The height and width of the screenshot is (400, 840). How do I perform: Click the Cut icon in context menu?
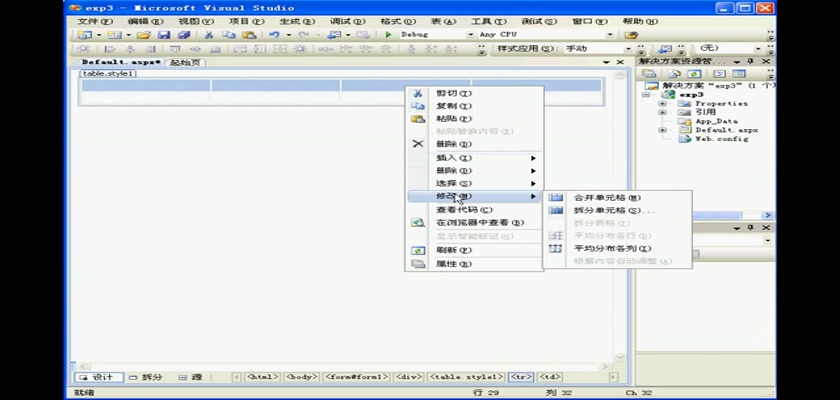coord(418,93)
